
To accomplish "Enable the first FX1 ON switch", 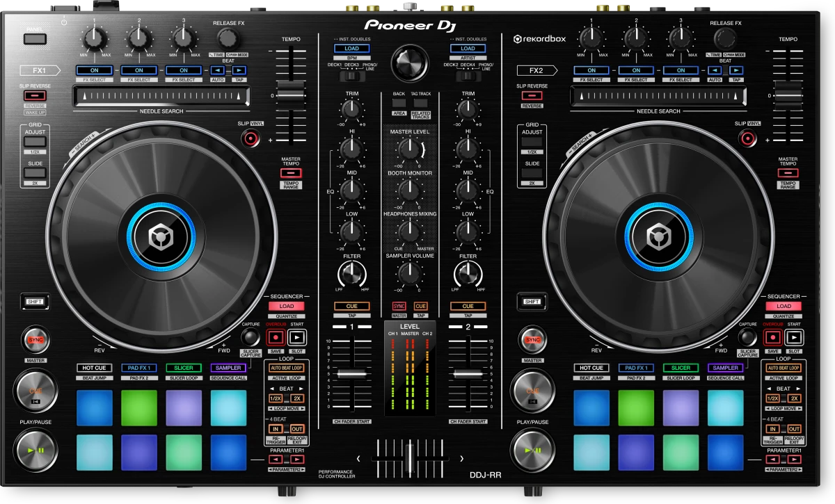I will click(x=95, y=70).
